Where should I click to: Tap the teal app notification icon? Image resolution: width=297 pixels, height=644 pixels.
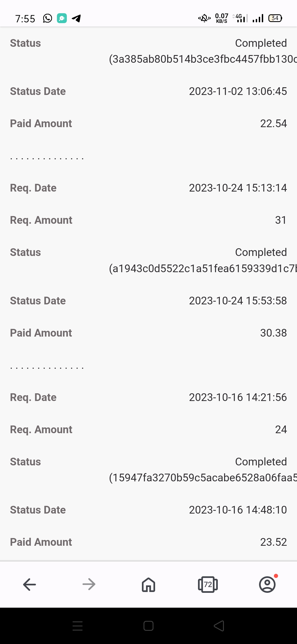pyautogui.click(x=62, y=18)
